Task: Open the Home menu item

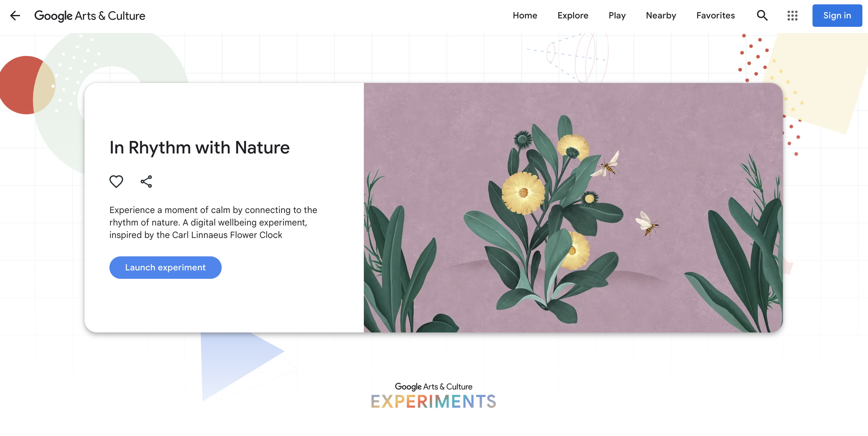Action: pyautogui.click(x=525, y=16)
